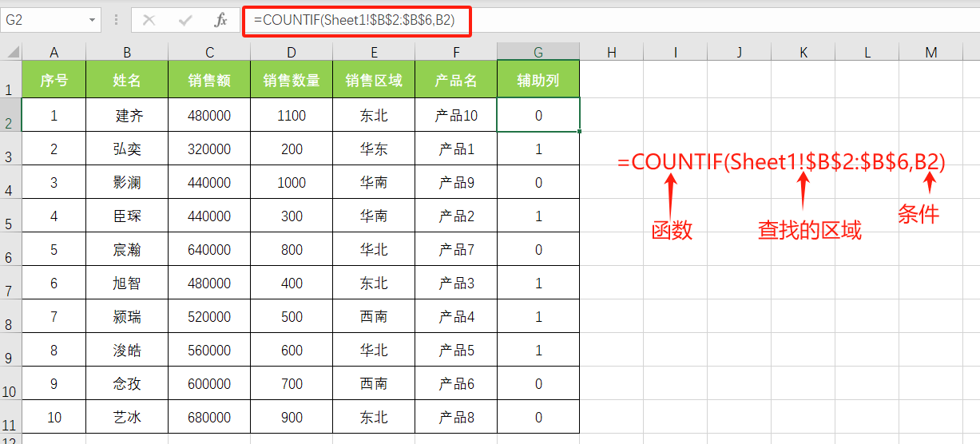
Task: Select column D header
Action: 292,53
